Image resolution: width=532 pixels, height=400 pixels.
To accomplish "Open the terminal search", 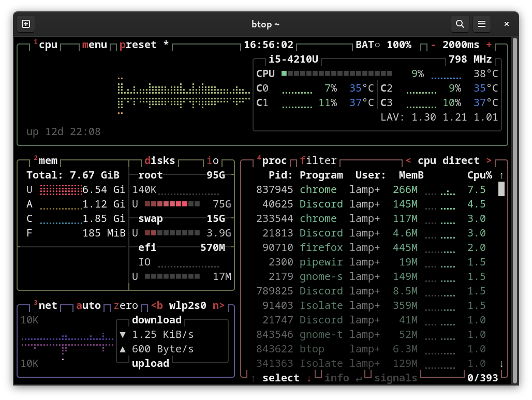I will click(x=460, y=24).
